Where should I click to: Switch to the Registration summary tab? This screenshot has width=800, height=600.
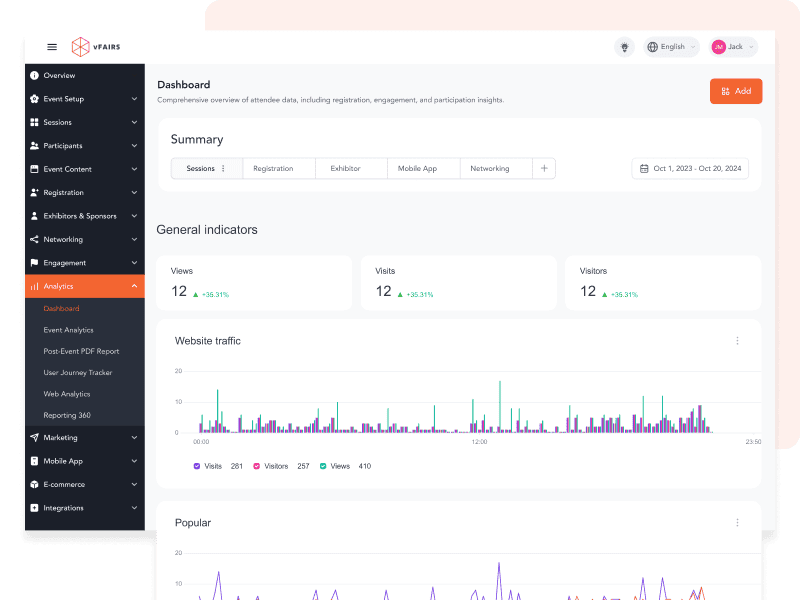point(279,168)
